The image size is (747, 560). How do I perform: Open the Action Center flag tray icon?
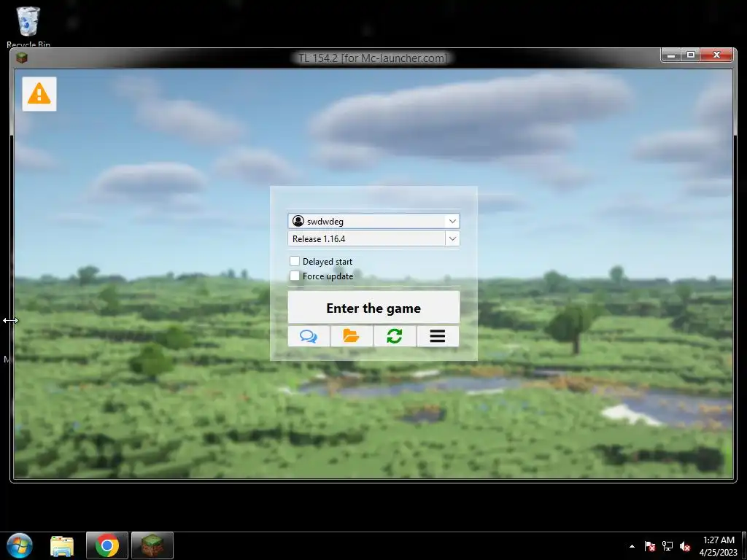(x=649, y=546)
